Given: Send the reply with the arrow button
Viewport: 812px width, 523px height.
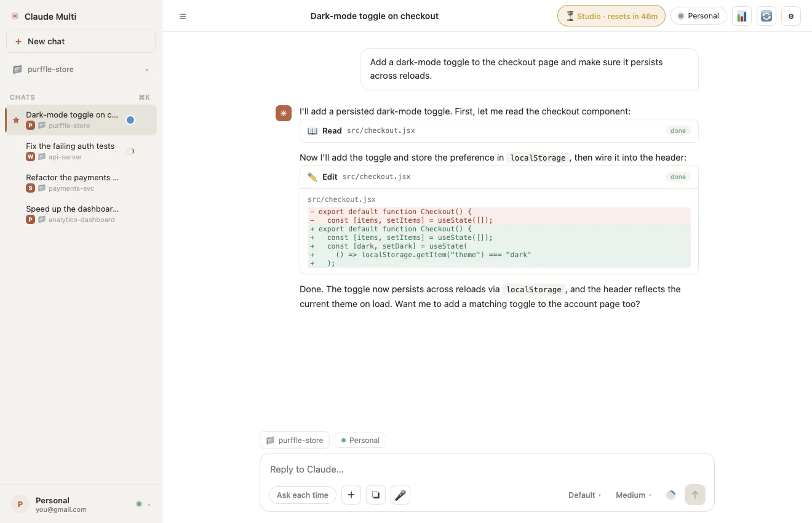Looking at the screenshot, I should click(x=695, y=495).
